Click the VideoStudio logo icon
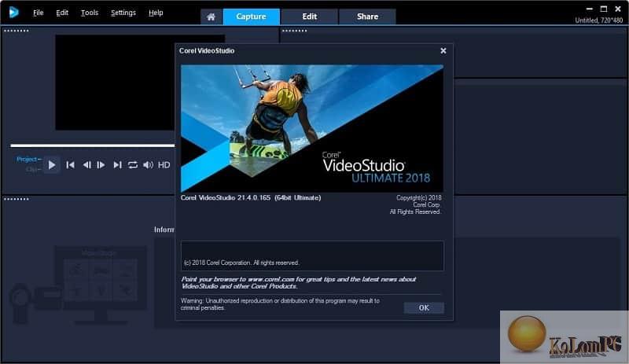The height and width of the screenshot is (364, 629). [x=13, y=13]
